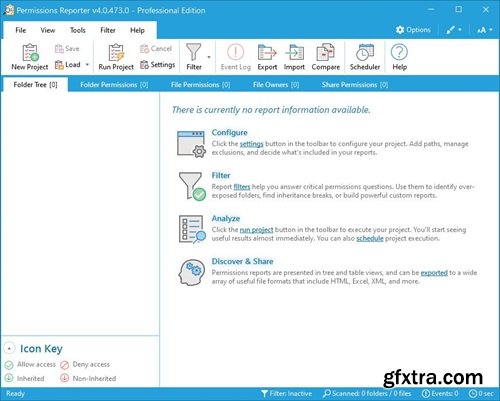Click the settings link under Configure
The height and width of the screenshot is (401, 500).
tap(251, 144)
